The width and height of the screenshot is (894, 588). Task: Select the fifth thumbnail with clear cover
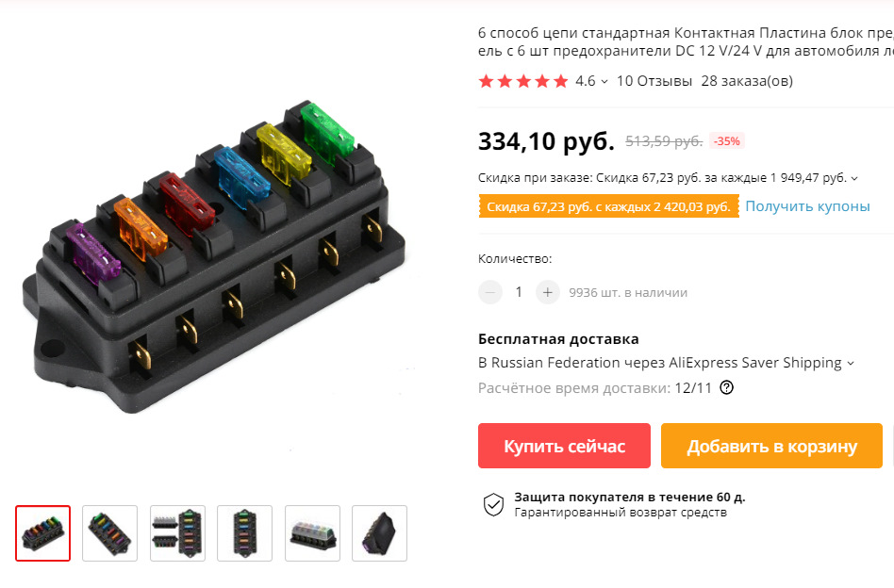[x=312, y=533]
